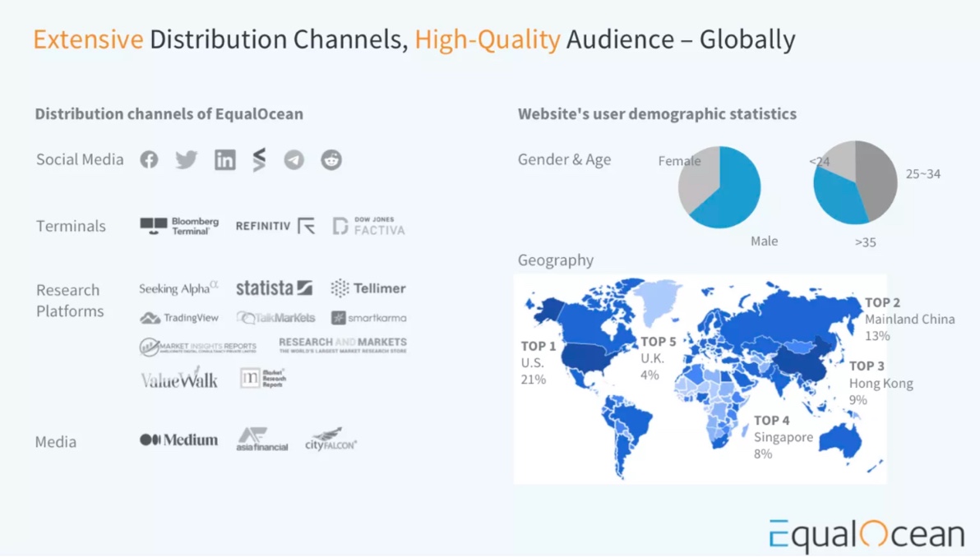Select the "TOP 2" map label
The image size is (980, 557).
[882, 303]
